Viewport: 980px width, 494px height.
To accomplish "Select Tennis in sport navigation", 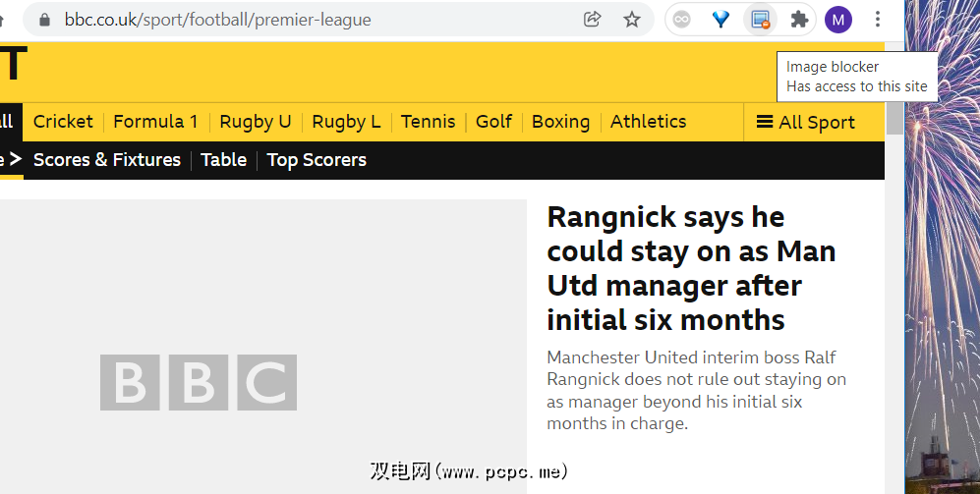I will (x=429, y=122).
